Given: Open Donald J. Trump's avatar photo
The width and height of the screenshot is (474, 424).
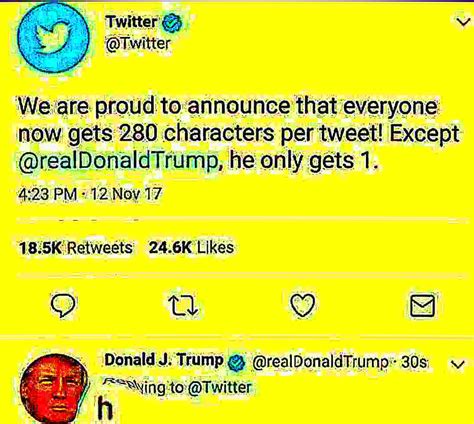Looking at the screenshot, I should tap(55, 389).
